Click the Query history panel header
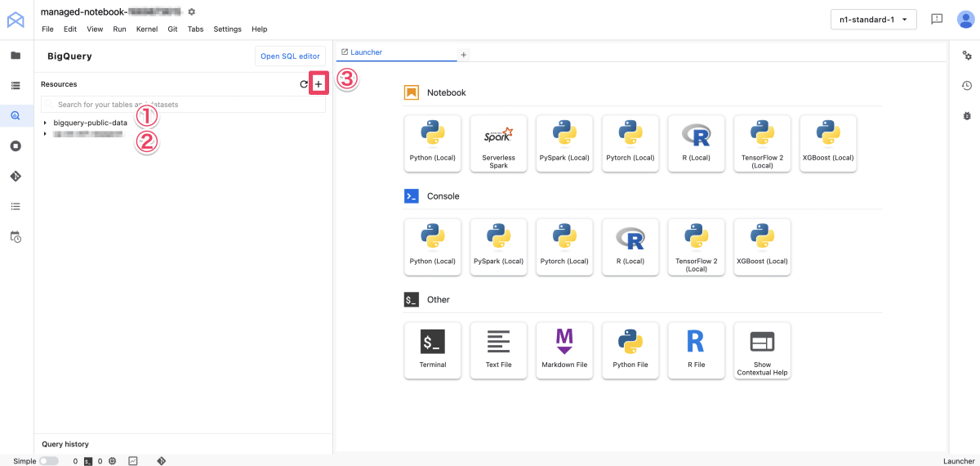This screenshot has height=466, width=980. [x=183, y=444]
